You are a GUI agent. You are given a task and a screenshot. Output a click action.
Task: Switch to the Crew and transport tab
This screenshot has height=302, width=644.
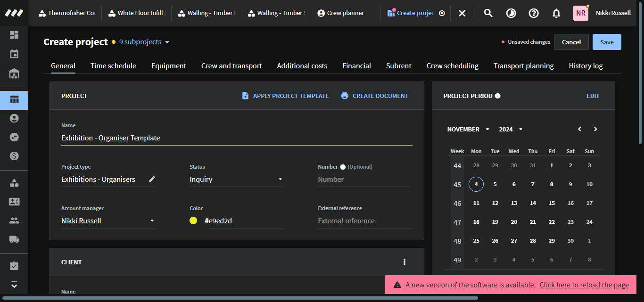pyautogui.click(x=231, y=66)
